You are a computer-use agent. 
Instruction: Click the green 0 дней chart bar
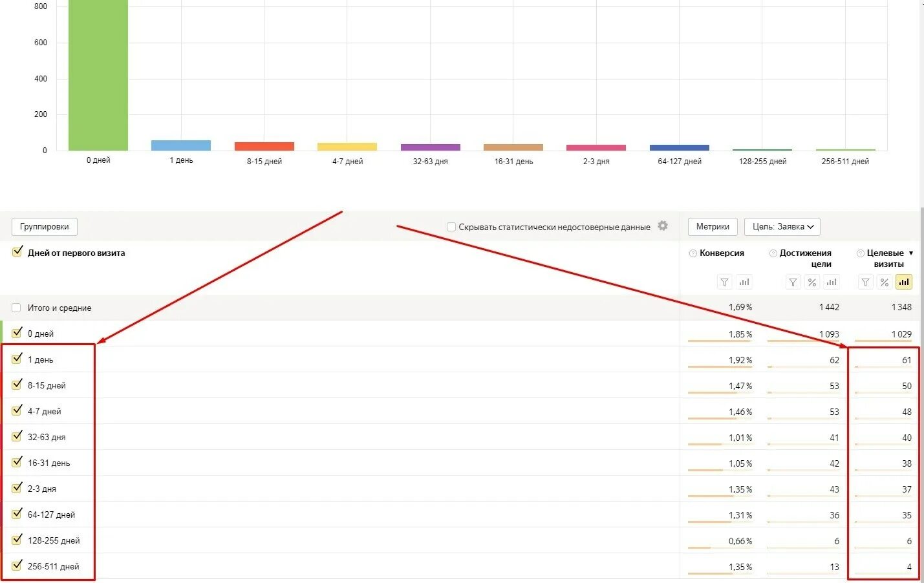click(98, 75)
